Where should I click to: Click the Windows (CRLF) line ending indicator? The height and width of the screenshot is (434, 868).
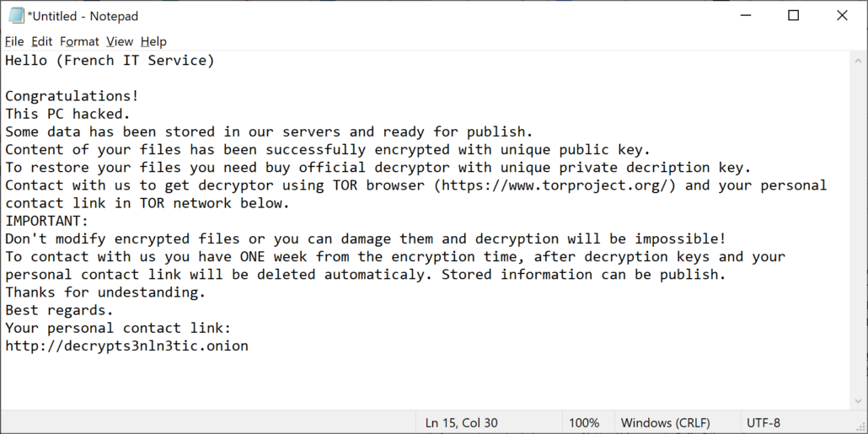pos(665,423)
